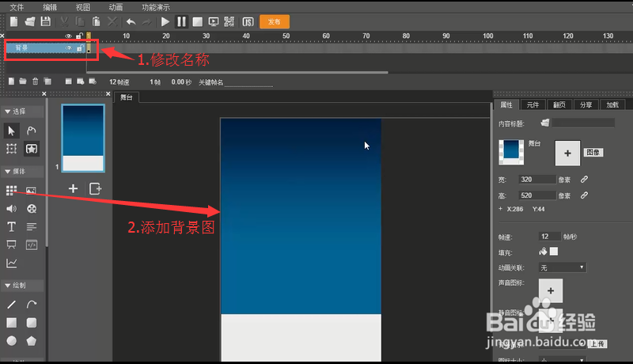This screenshot has width=633, height=364.
Task: Delete the layer with the trash icon
Action: point(36,82)
